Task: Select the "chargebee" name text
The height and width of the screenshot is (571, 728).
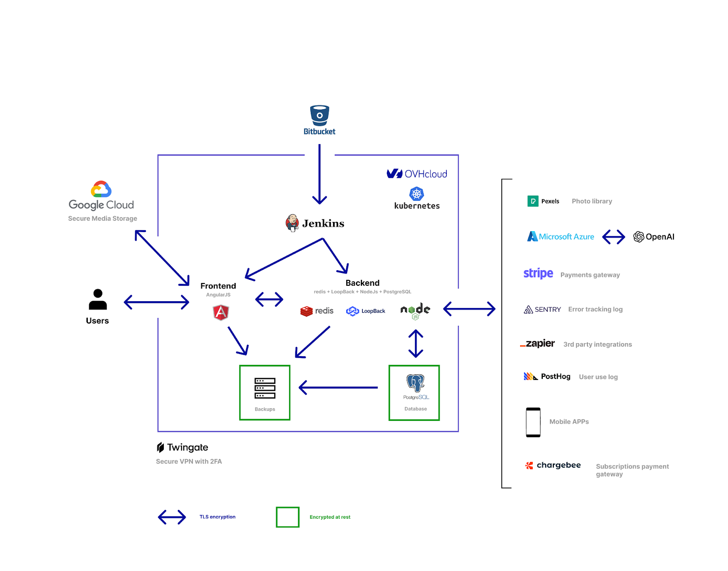Action: 559,465
